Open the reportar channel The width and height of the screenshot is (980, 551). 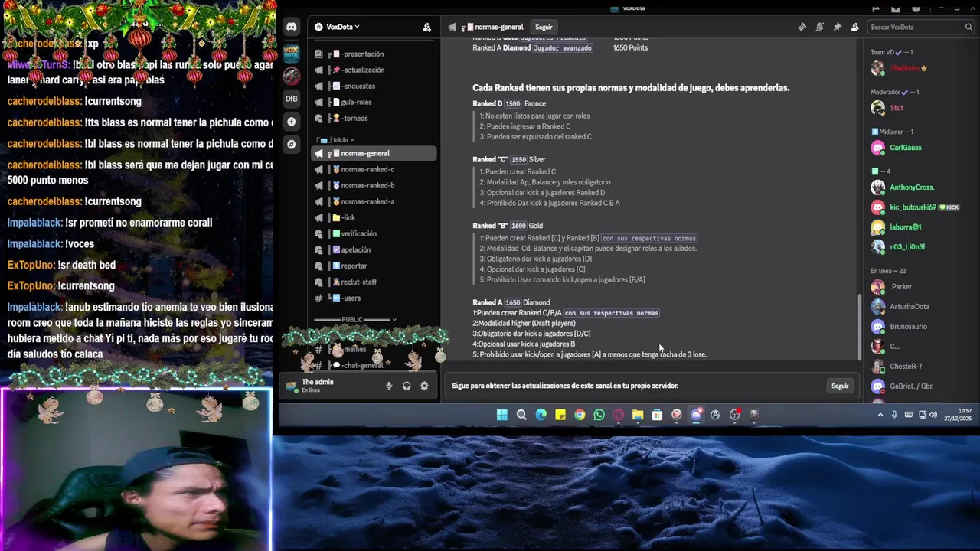pyautogui.click(x=374, y=266)
